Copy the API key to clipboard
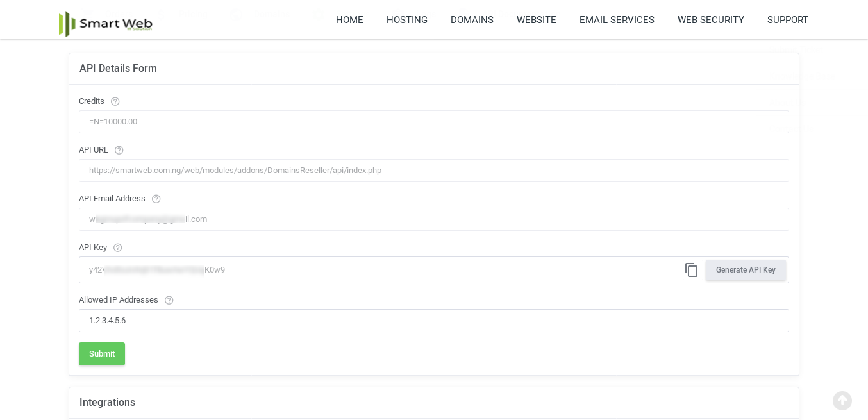The height and width of the screenshot is (420, 868). (x=692, y=270)
